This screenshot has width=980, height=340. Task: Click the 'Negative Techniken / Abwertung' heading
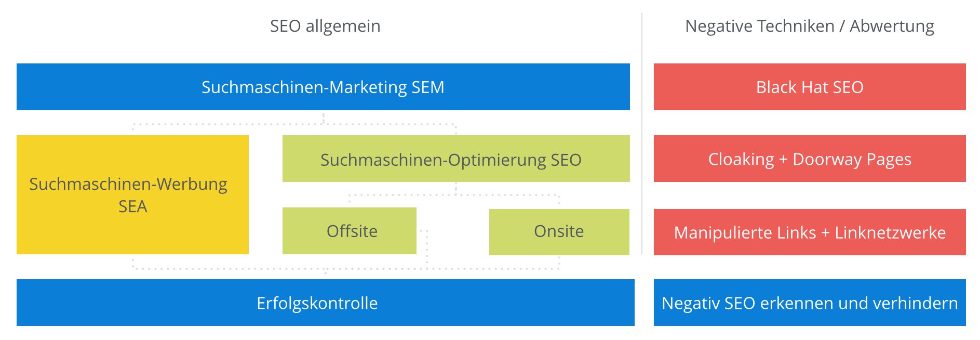click(809, 26)
